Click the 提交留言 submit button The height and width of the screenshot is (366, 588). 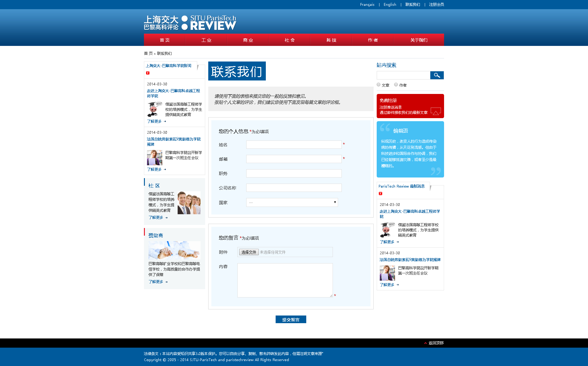tap(291, 319)
